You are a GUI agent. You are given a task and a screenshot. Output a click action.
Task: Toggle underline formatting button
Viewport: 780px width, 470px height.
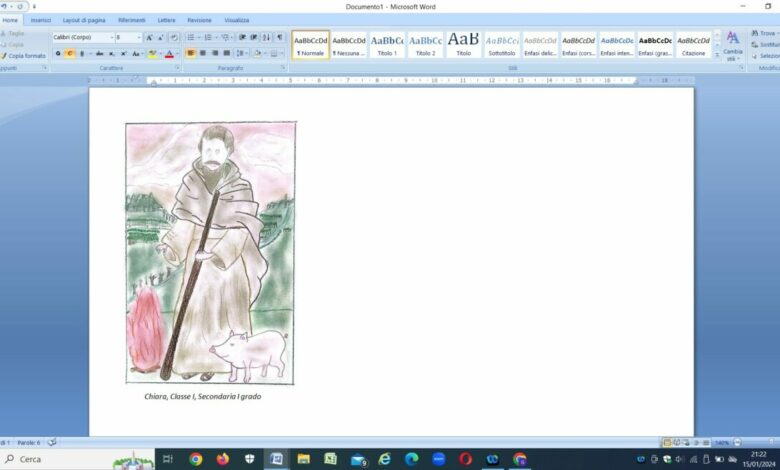tap(82, 54)
